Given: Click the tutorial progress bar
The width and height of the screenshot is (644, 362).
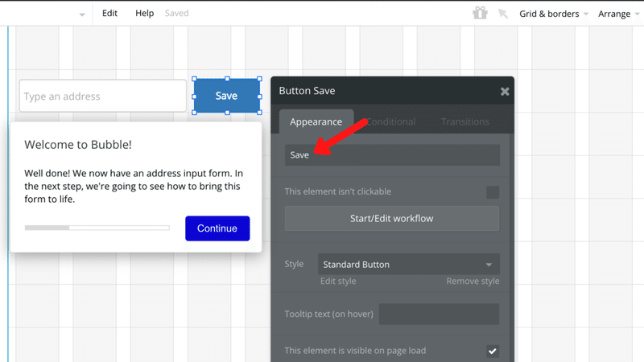Looking at the screenshot, I should pos(97,228).
